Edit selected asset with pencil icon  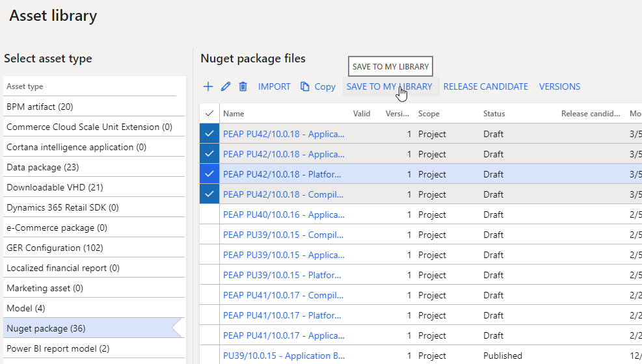pyautogui.click(x=226, y=86)
